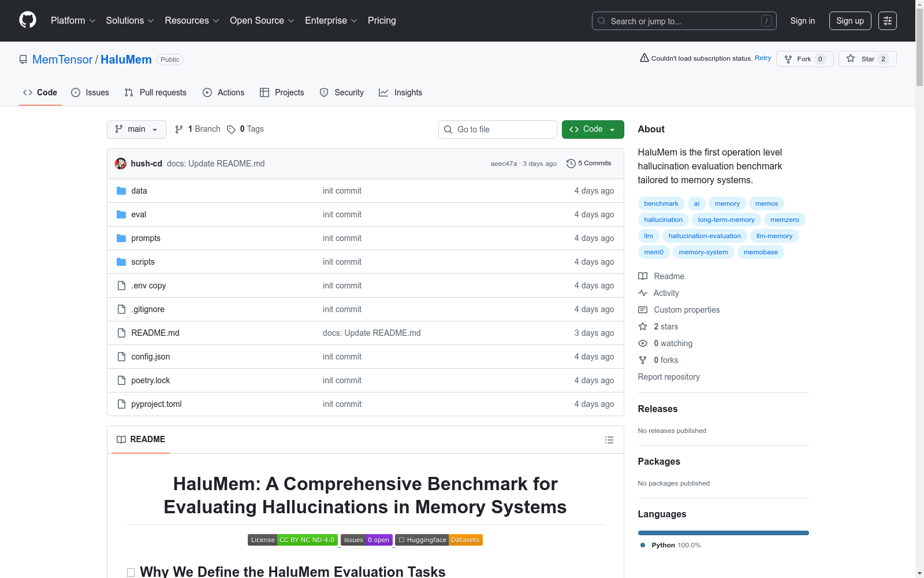Open the docs: Update README.md commit message in header
The height and width of the screenshot is (578, 924).
click(216, 164)
